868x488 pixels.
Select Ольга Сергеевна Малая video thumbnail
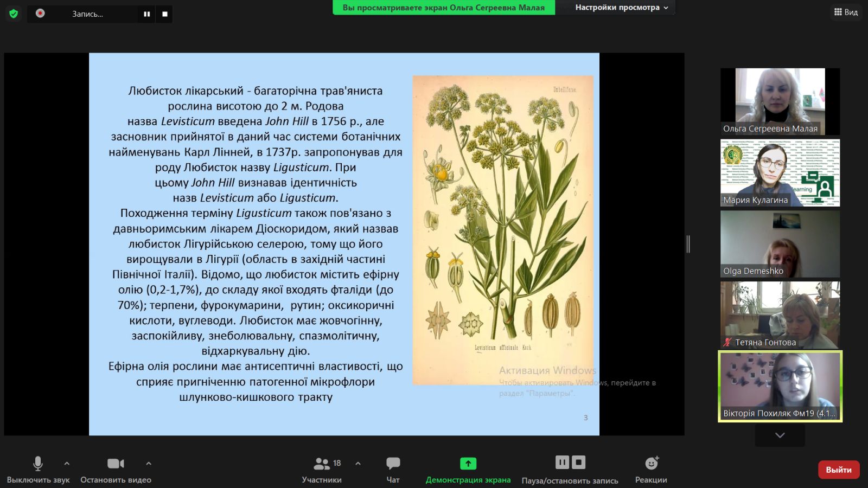(x=780, y=101)
